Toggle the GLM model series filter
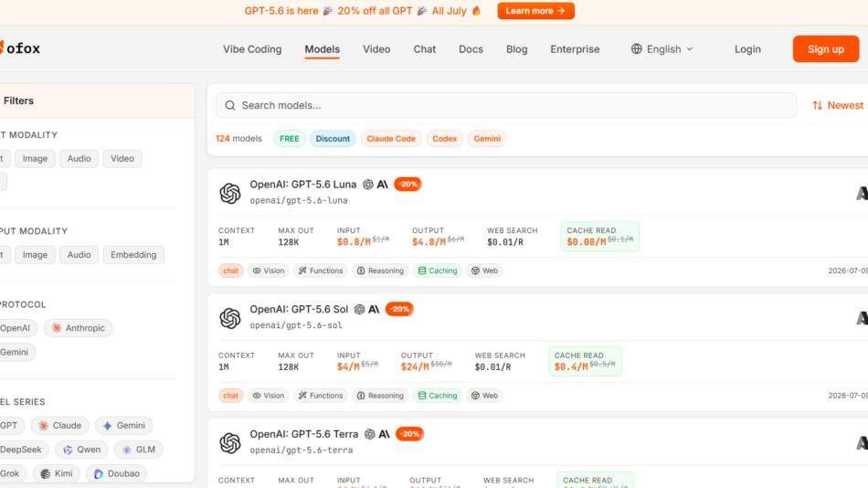 (139, 450)
